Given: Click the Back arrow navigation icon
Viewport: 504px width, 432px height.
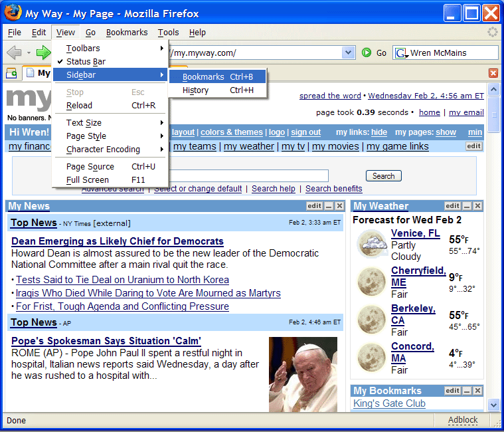Looking at the screenshot, I should [x=14, y=53].
